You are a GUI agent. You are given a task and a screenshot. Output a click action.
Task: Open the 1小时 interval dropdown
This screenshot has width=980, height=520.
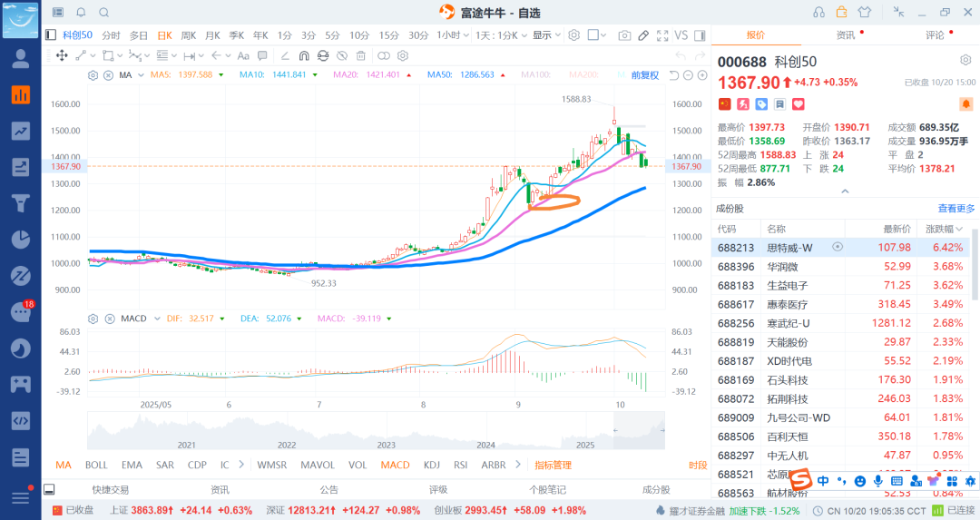[453, 35]
